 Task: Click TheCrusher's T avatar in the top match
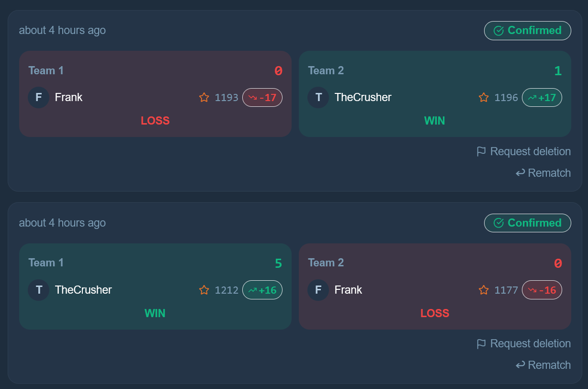pyautogui.click(x=318, y=98)
